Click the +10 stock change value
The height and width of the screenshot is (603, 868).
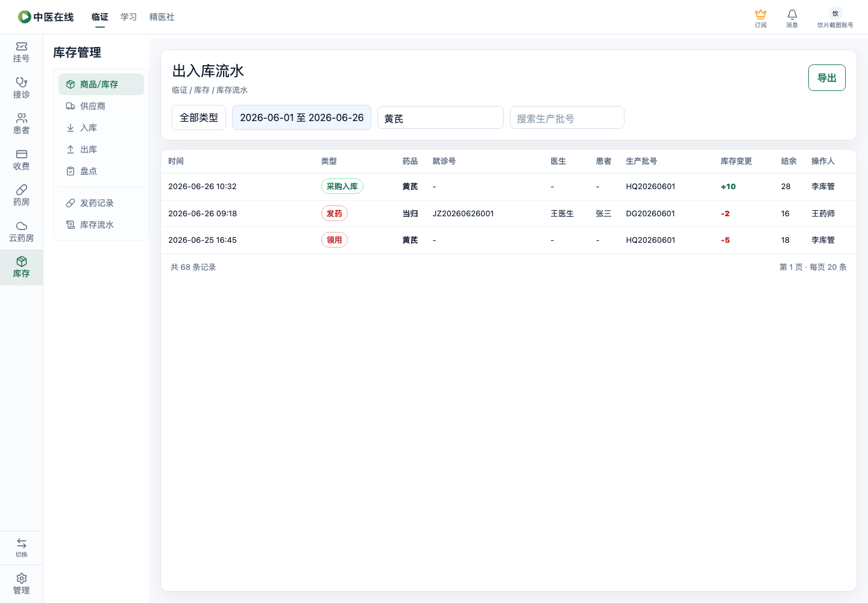coord(728,187)
